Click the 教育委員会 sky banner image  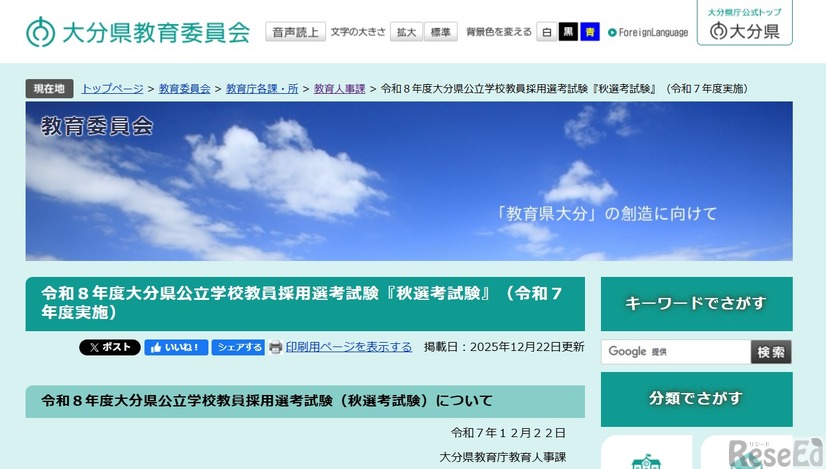[409, 181]
